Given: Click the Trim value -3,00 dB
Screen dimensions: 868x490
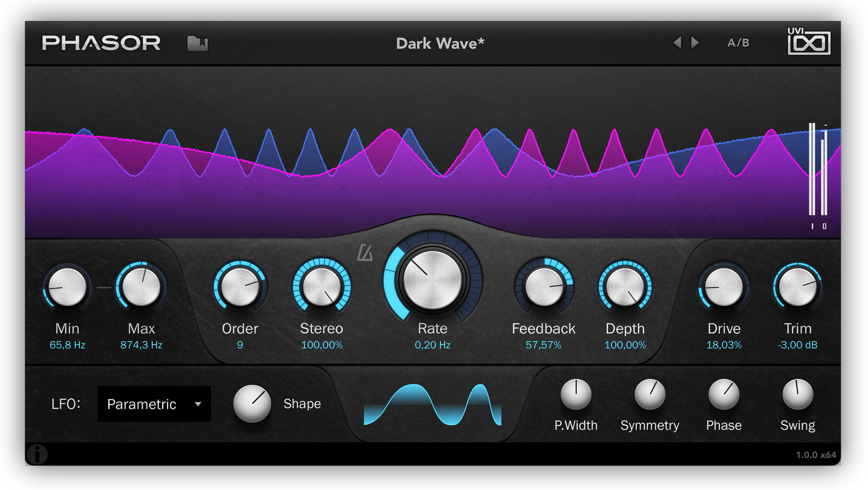Looking at the screenshot, I should click(x=798, y=345).
